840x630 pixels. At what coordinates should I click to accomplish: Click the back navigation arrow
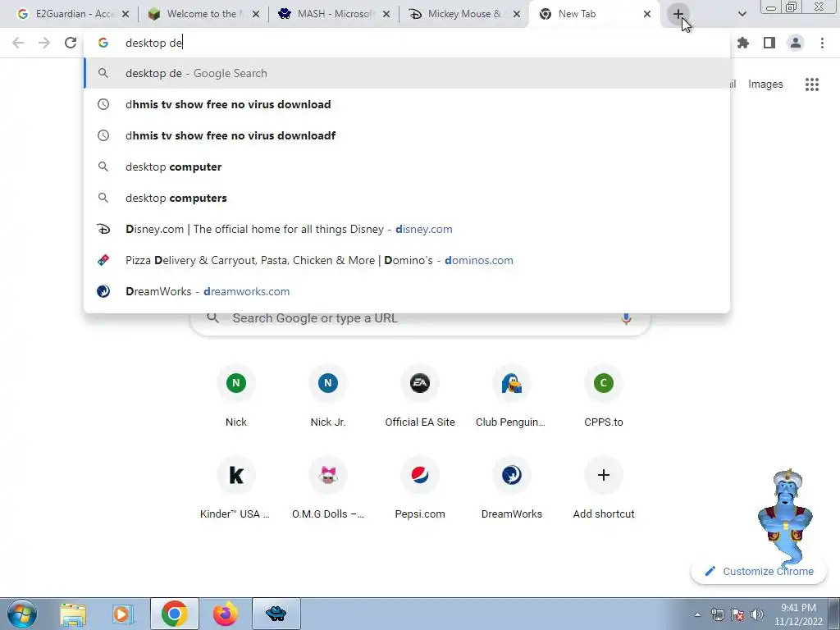[18, 43]
